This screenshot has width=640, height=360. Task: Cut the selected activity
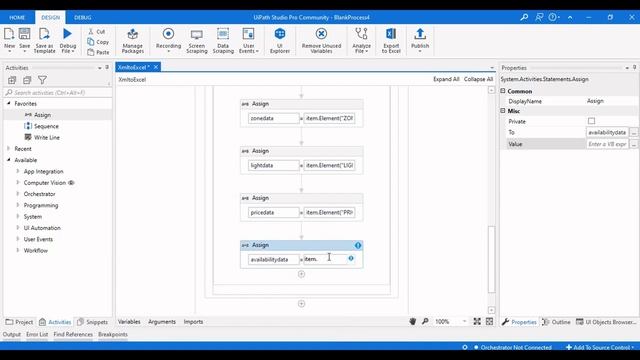click(97, 31)
